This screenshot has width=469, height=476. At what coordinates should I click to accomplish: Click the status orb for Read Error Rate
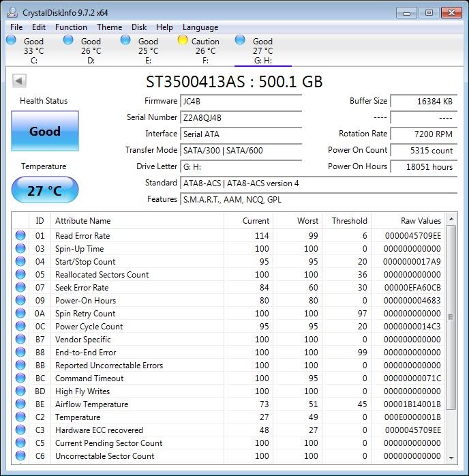[x=20, y=236]
